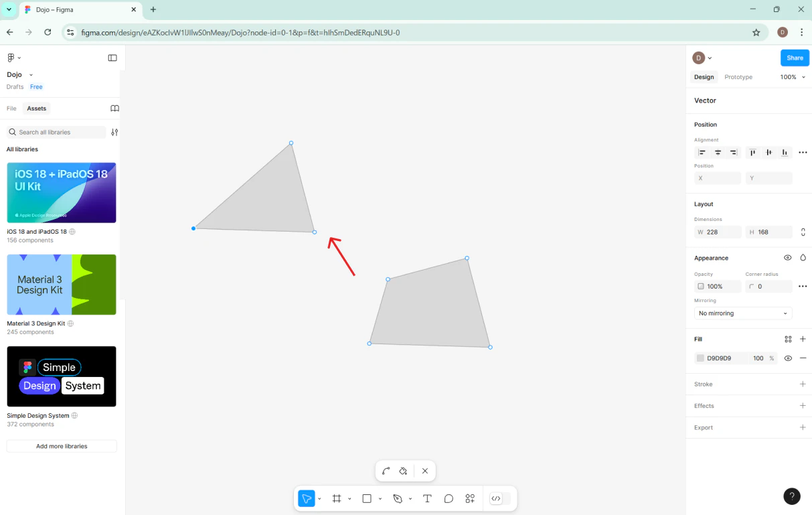Select the Text tool
This screenshot has width=812, height=515.
click(x=427, y=498)
